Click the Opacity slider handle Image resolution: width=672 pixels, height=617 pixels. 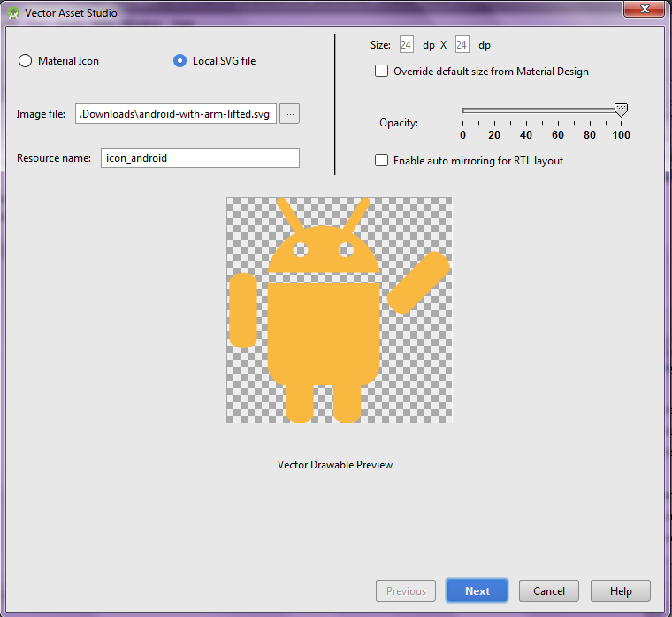click(x=621, y=110)
